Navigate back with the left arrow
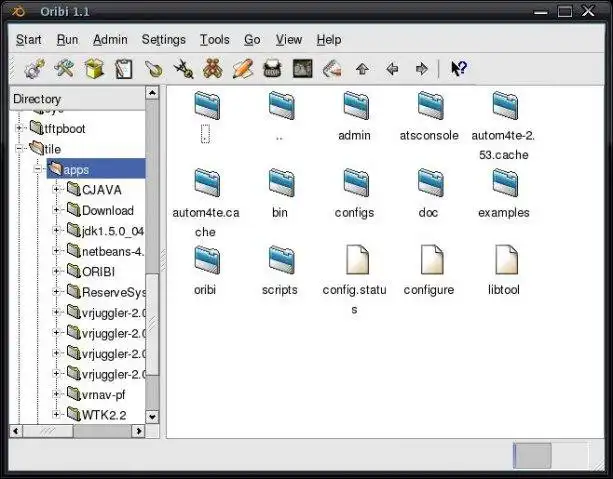The height and width of the screenshot is (479, 613). [392, 69]
